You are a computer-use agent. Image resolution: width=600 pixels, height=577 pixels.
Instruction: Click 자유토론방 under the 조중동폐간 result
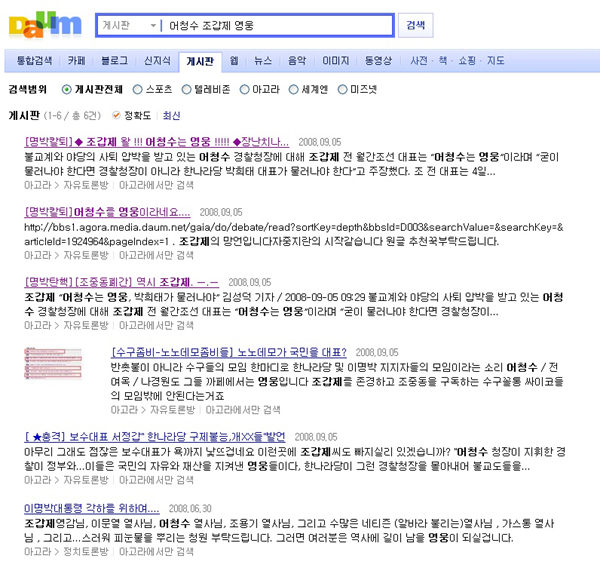tap(86, 326)
